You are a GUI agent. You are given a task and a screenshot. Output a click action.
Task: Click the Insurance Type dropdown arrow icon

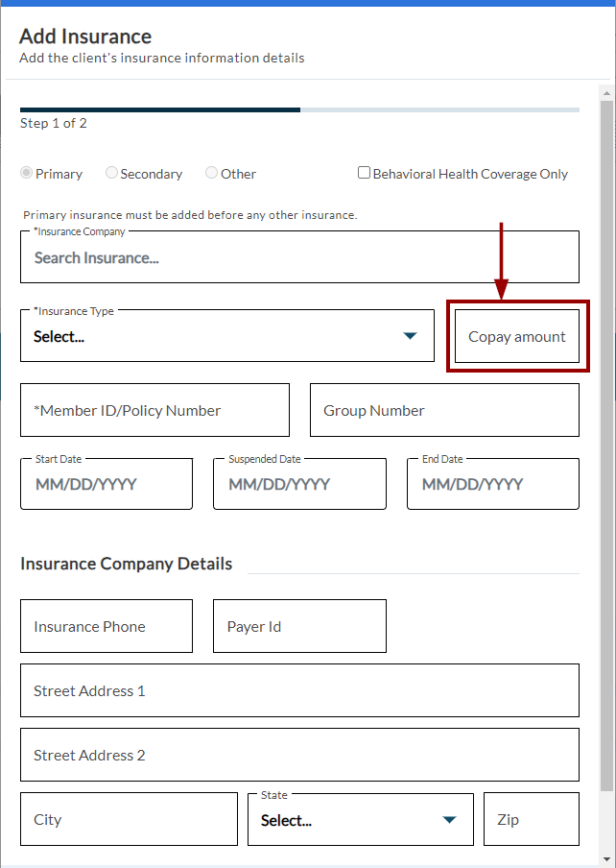(410, 336)
